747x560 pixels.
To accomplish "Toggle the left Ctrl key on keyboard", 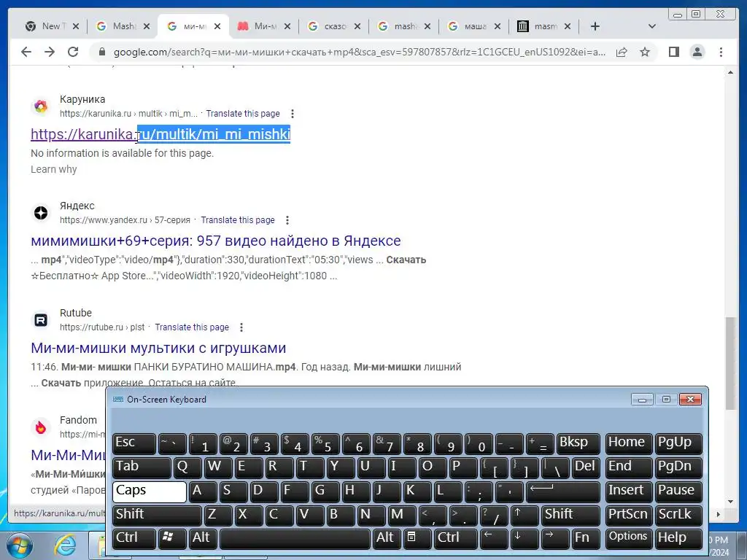I will [134, 539].
